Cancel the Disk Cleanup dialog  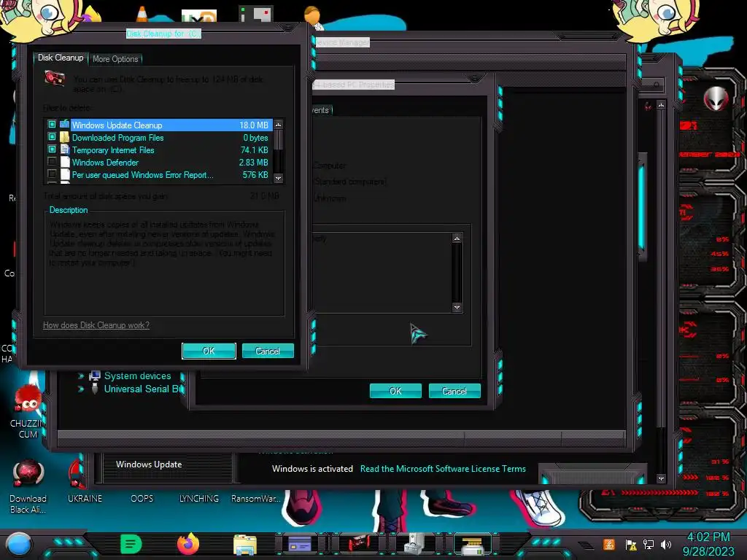(268, 351)
